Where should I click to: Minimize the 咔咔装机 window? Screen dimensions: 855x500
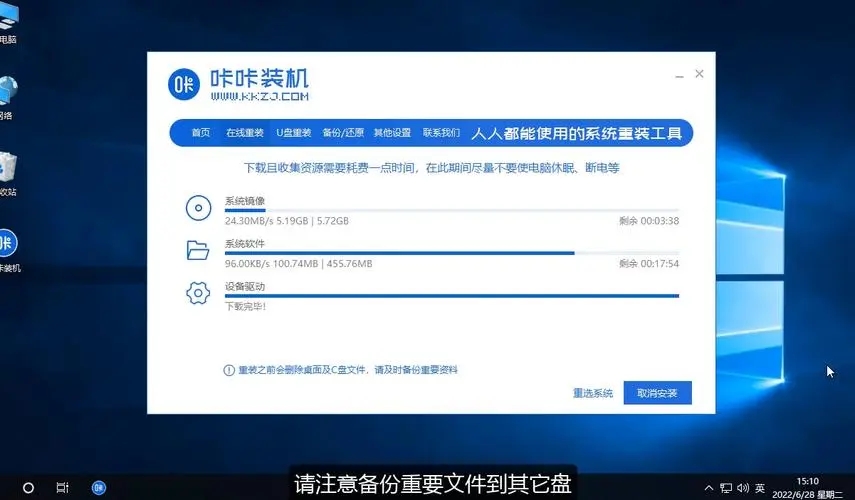coord(679,76)
